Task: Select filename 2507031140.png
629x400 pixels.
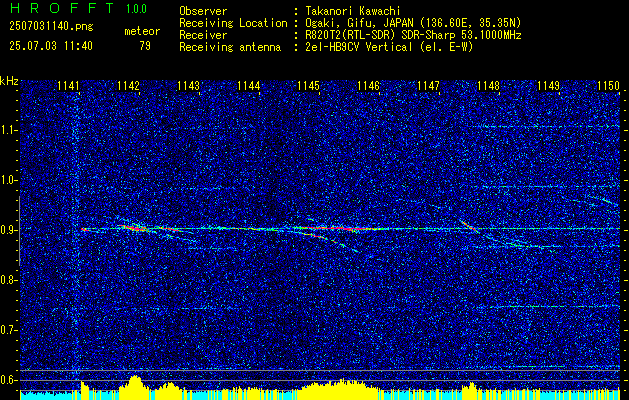Action: coord(51,27)
